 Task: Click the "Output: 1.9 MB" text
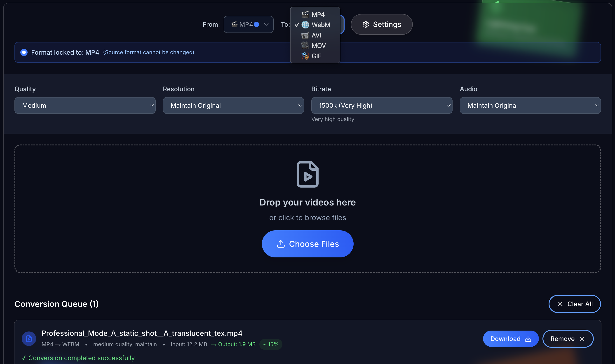(x=237, y=344)
